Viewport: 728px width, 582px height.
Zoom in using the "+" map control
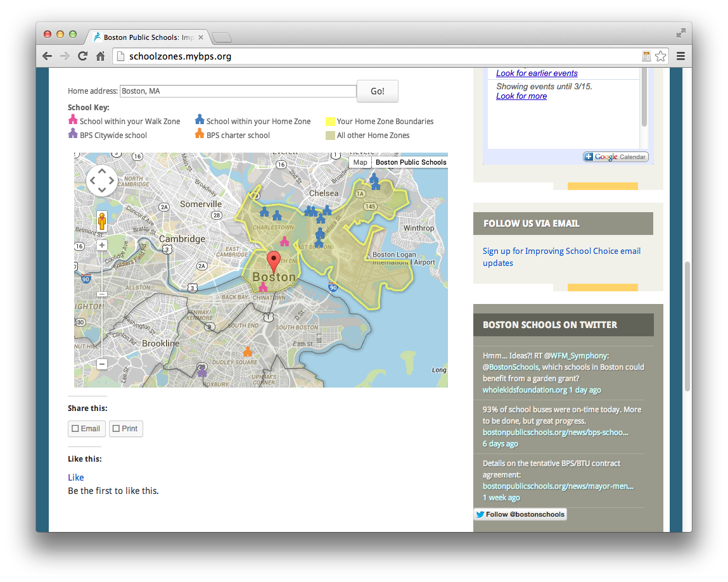(101, 245)
